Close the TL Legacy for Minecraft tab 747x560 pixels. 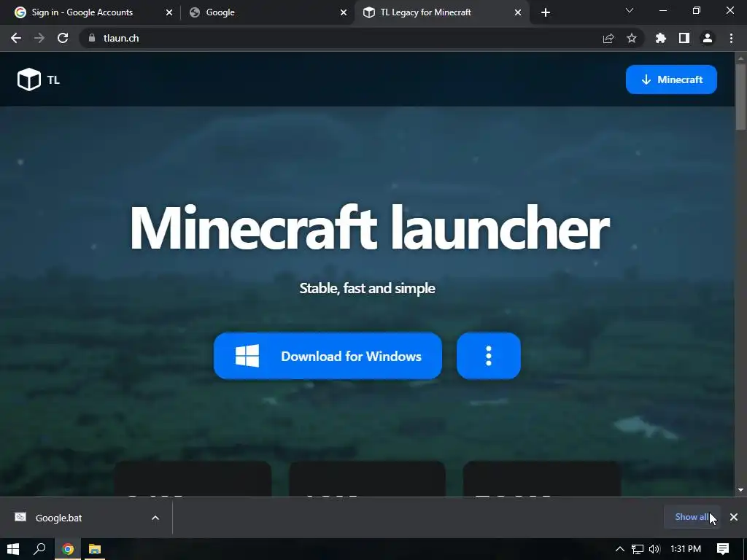(518, 12)
